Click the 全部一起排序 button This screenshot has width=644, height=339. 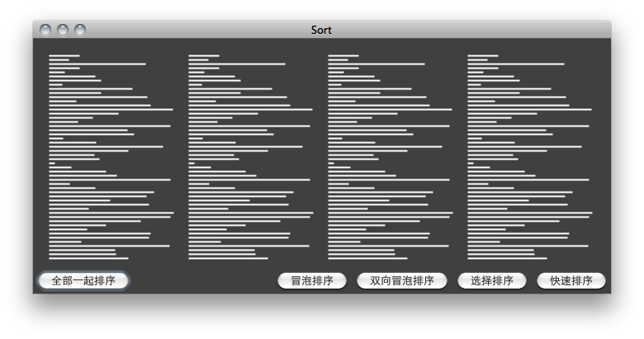pos(83,280)
